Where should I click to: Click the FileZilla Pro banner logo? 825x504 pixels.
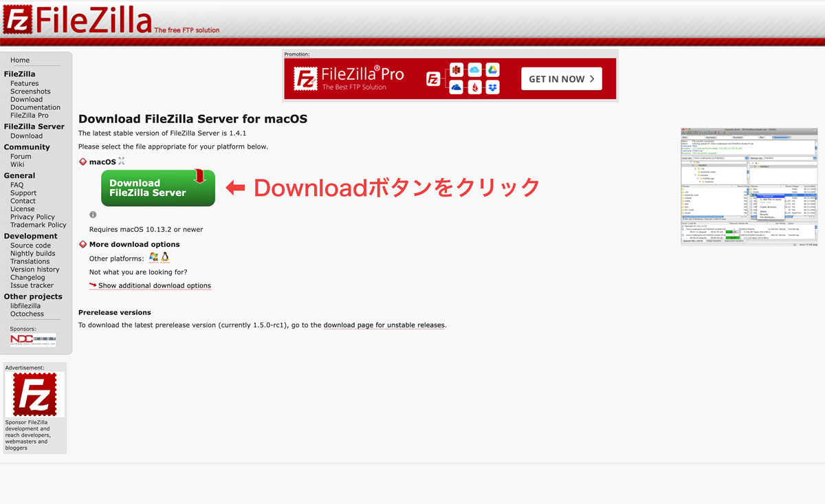click(349, 78)
